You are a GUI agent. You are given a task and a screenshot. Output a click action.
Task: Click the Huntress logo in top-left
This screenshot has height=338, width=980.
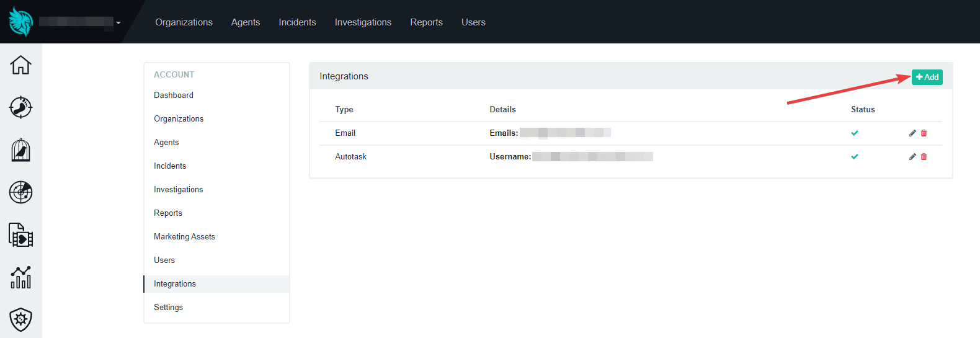coord(20,22)
